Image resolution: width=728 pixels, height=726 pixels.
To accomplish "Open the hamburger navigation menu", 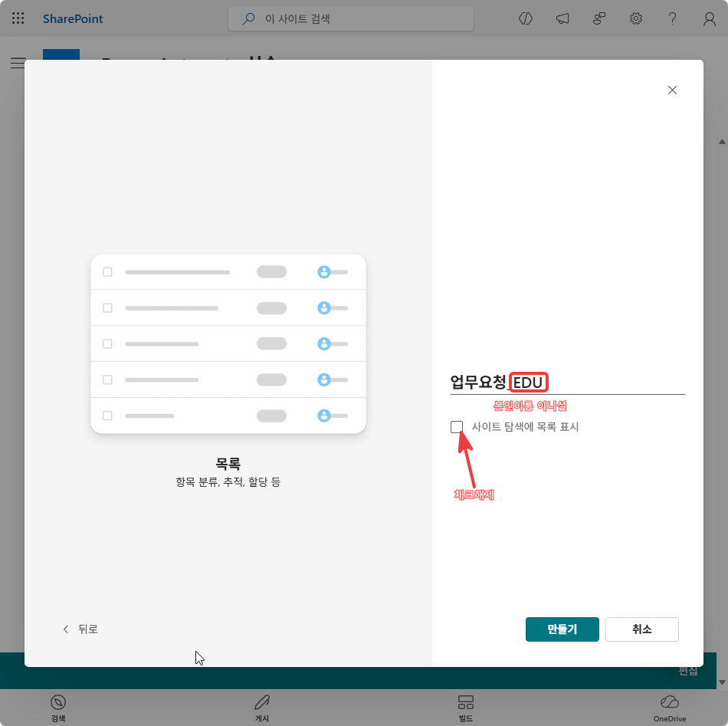I will click(x=18, y=63).
